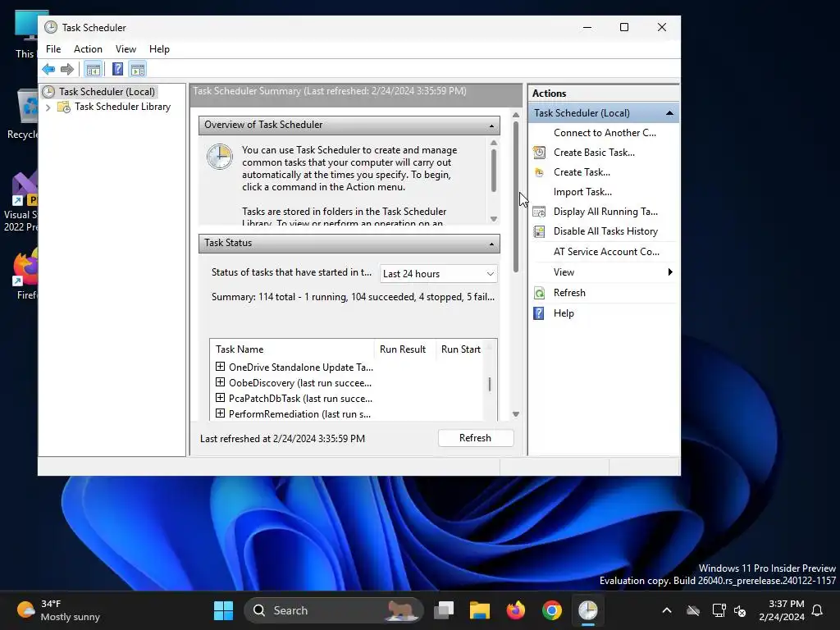Toggle the console tree toolbar icon
Screen dimensions: 840x630
click(x=94, y=69)
